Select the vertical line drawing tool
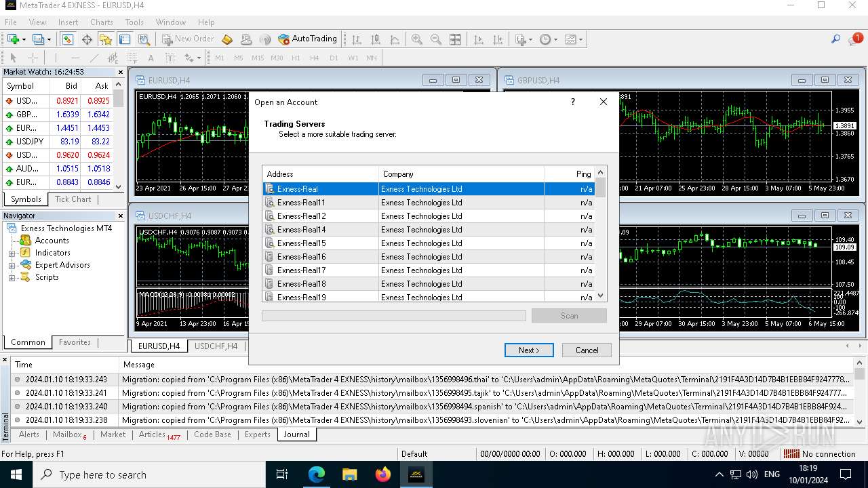 tap(56, 58)
